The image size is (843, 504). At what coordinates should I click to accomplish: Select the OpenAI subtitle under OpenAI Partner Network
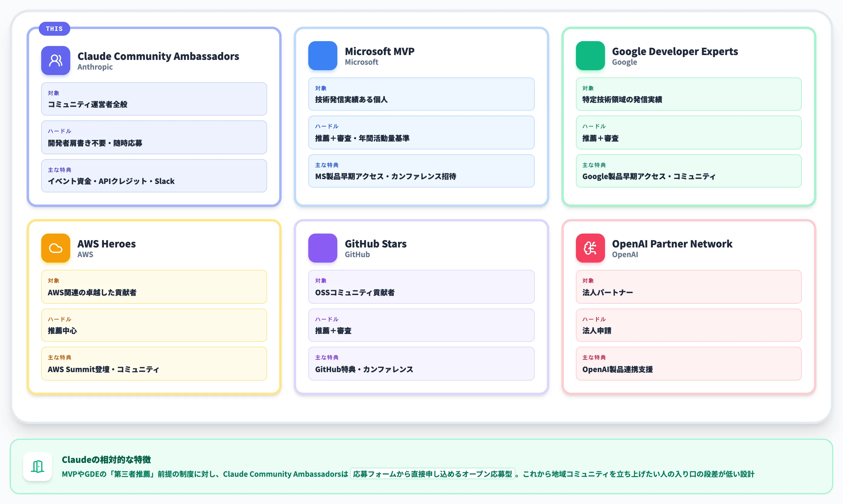click(625, 254)
